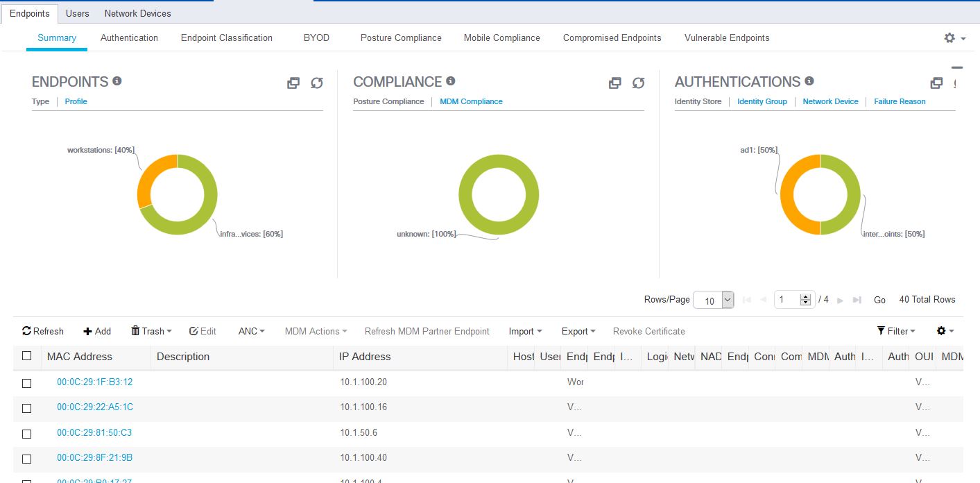The height and width of the screenshot is (483, 980).
Task: Open Vulnerable Endpoints sub-tab
Action: pos(727,37)
